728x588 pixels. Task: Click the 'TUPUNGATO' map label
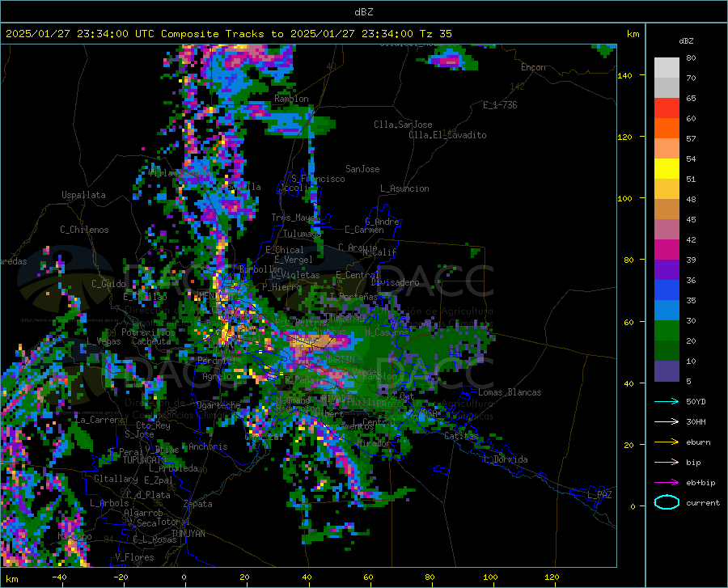(145, 460)
